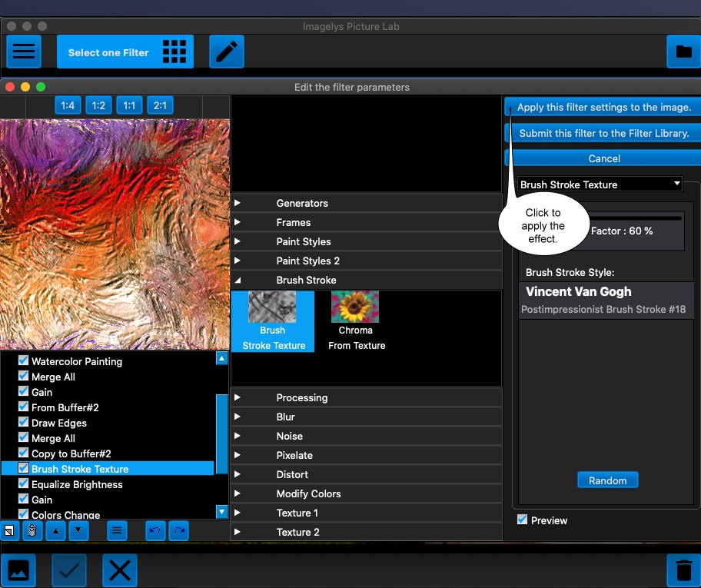
Task: Click the picture icon in bottom bar
Action: 18,570
